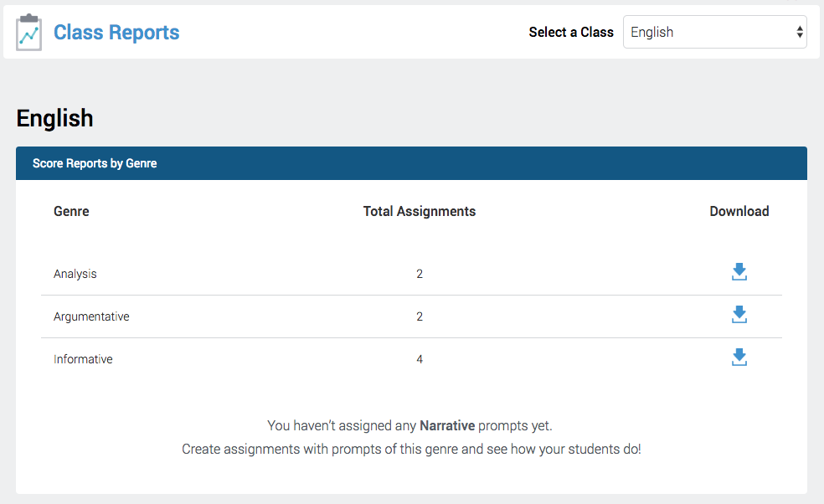The height and width of the screenshot is (504, 824).
Task: Click the Genre column header
Action: coord(71,211)
